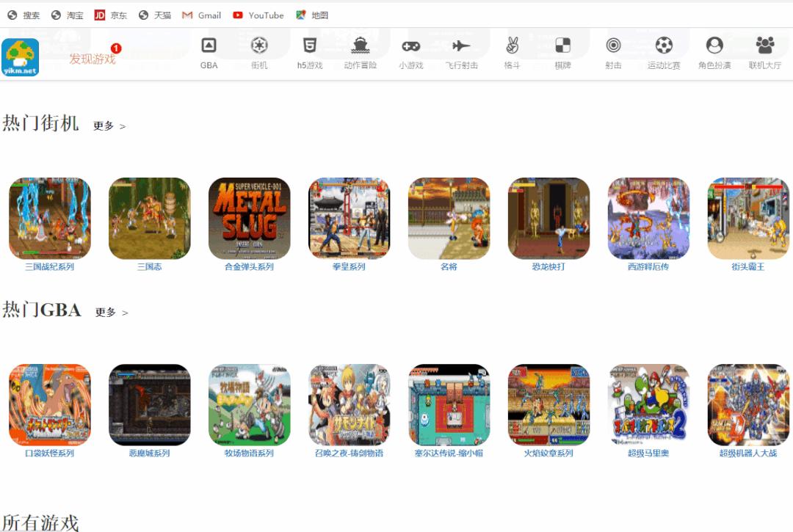Screen dimensions: 793x532
Task: Open the 京东 JD bookmark
Action: (111, 15)
